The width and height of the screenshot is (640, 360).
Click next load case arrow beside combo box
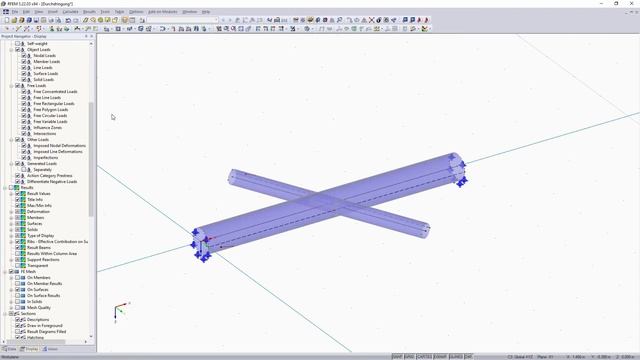pyautogui.click(x=230, y=20)
